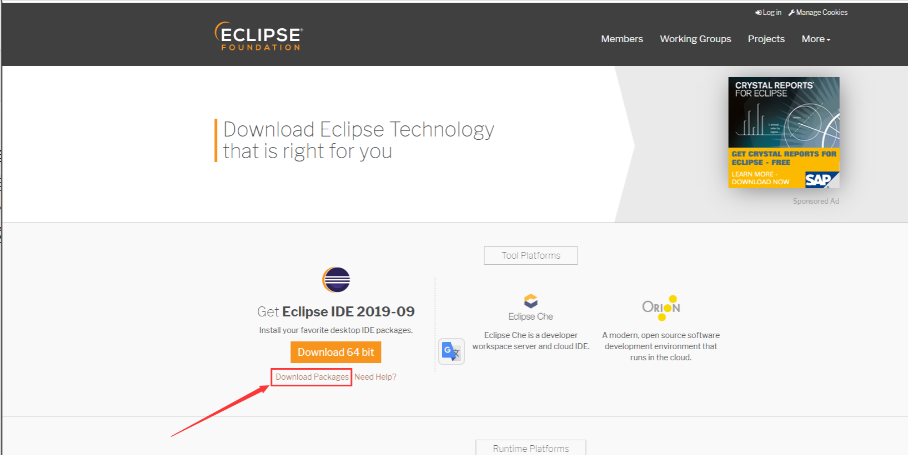Click the orange Download 64 bit button
The height and width of the screenshot is (455, 908).
pyautogui.click(x=336, y=352)
